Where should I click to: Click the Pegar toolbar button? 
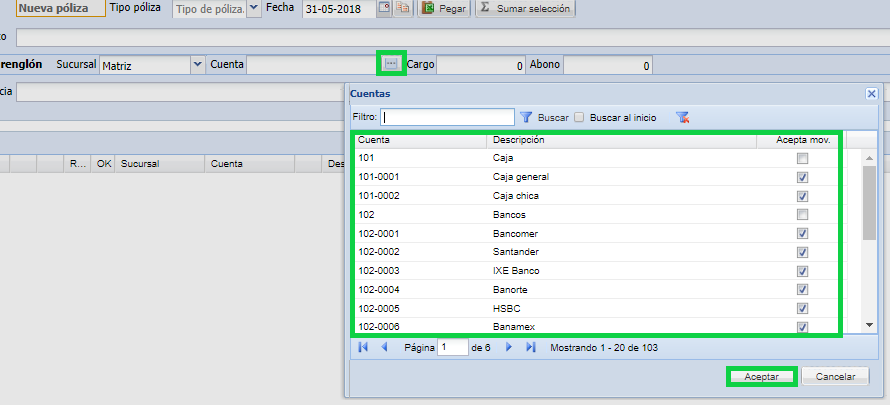click(444, 9)
